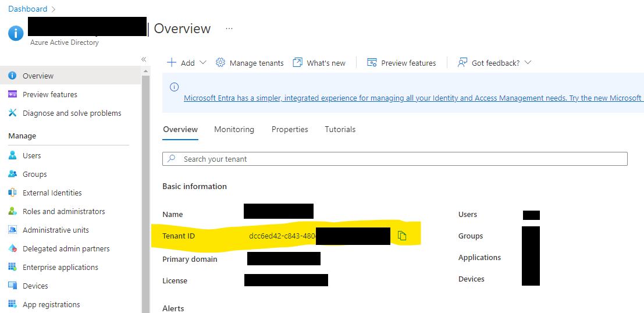Viewport: 644px width, 313px height.
Task: Click the Applications label in statistics
Action: [x=479, y=258]
